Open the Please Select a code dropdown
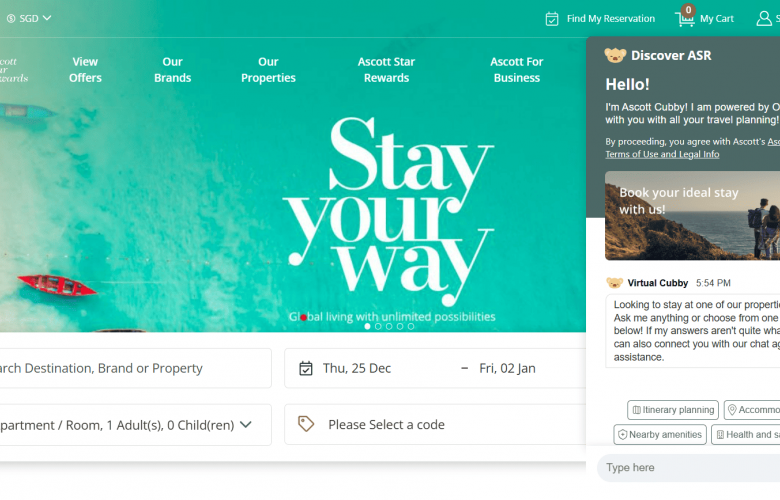Image resolution: width=780 pixels, height=500 pixels. pyautogui.click(x=435, y=424)
